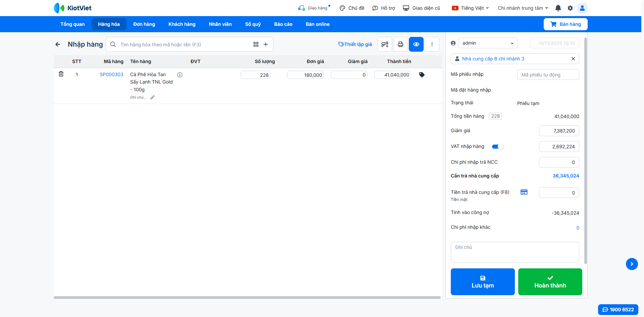Click the printer icon
The height and width of the screenshot is (317, 644).
(400, 44)
